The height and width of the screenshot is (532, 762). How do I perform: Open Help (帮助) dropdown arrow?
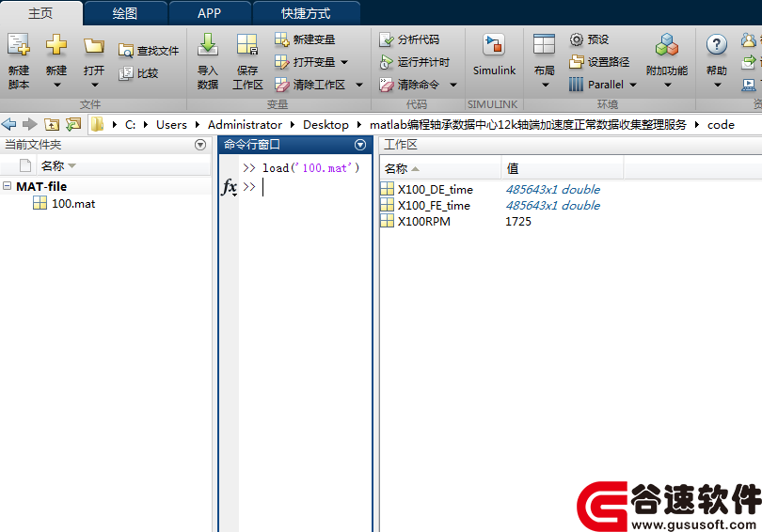click(x=717, y=86)
